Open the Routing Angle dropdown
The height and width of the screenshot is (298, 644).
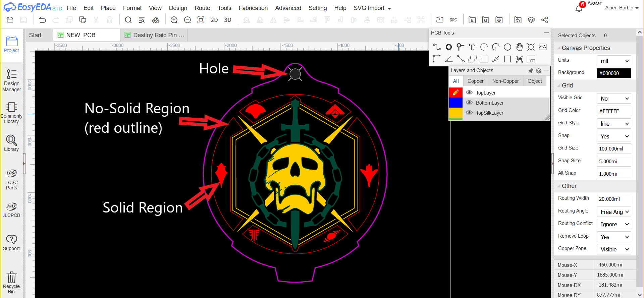coord(614,212)
